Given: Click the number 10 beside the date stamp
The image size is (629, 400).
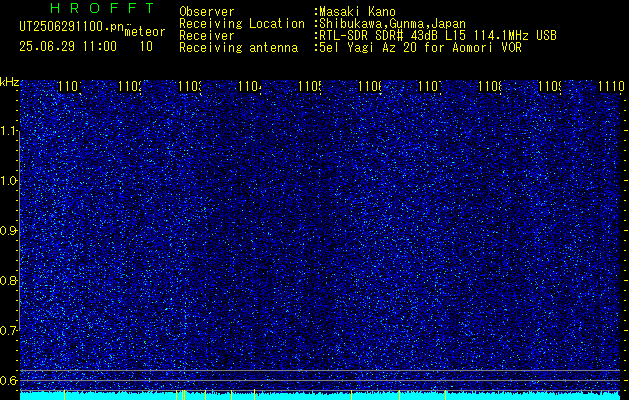Looking at the screenshot, I should (146, 47).
